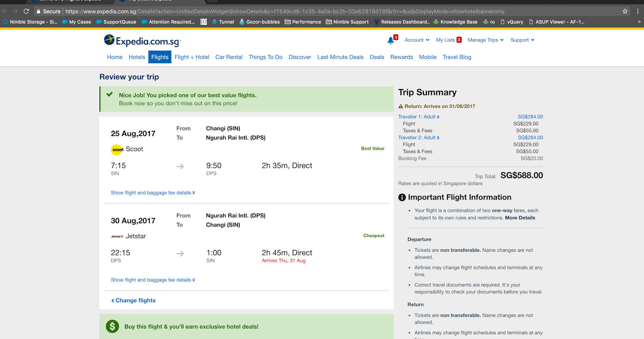Open the My Cases bookmark

[76, 22]
